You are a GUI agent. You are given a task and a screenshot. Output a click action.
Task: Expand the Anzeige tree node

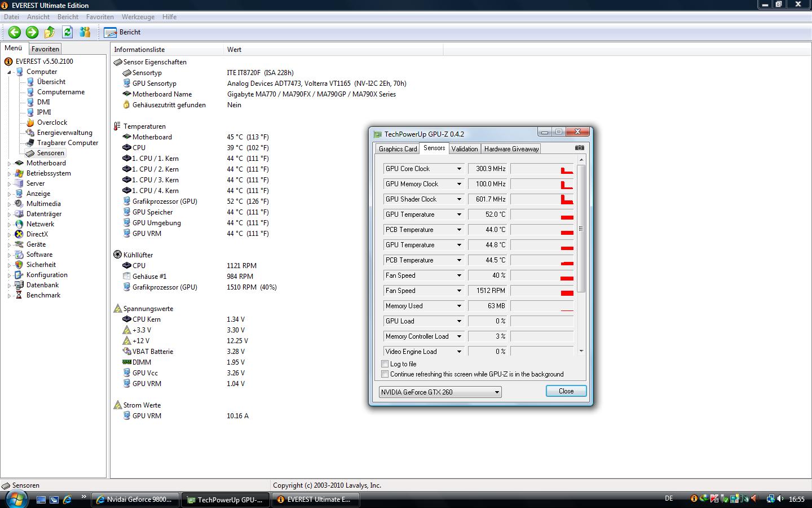[9, 194]
